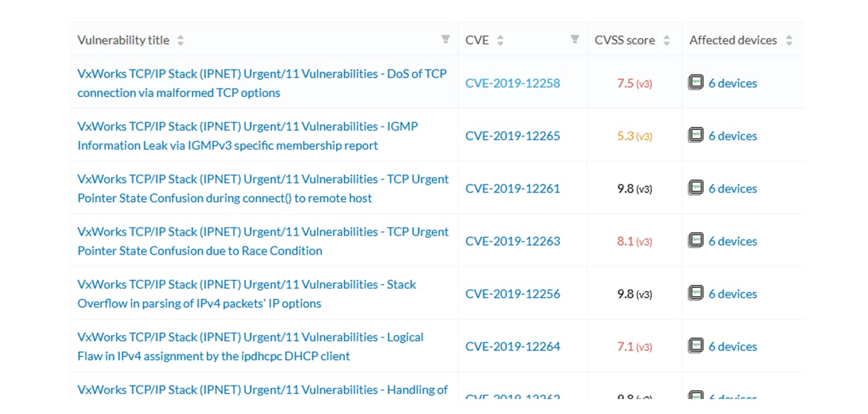Viewport: 868px width, 414px height.
Task: Click the Vulnerability title column header
Action: pos(123,40)
